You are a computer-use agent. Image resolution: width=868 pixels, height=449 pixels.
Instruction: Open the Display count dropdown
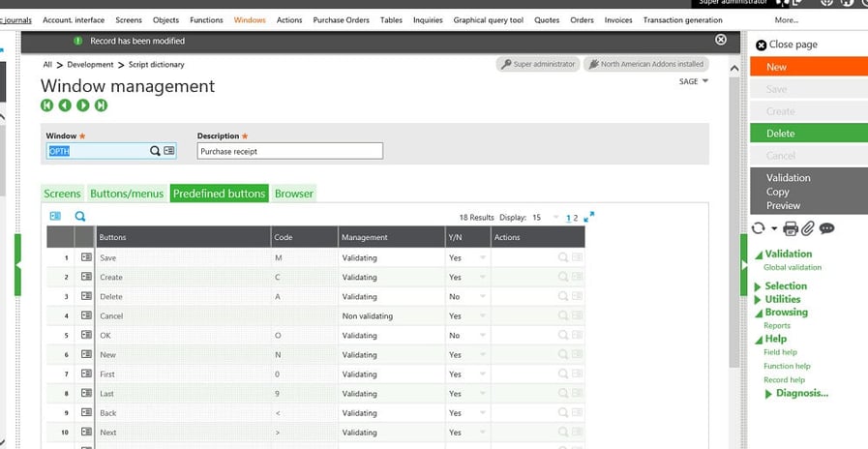[555, 218]
